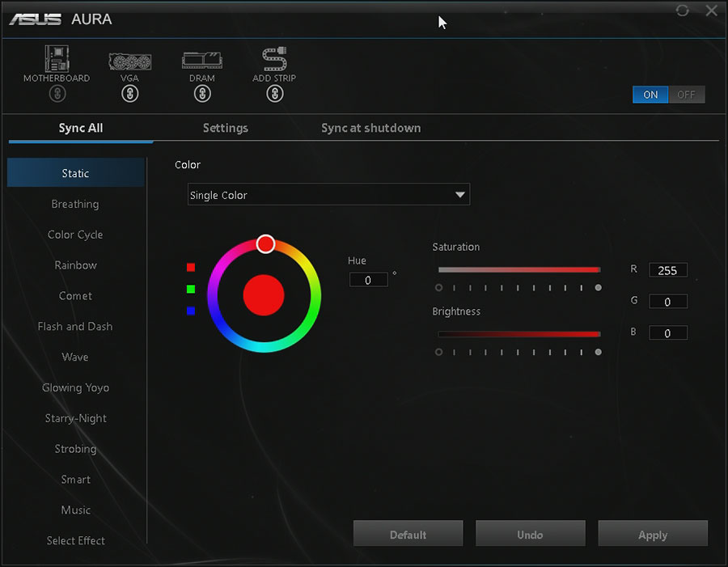Pick the green preset color swatch
Viewport: 728px width, 567px height.
coord(191,289)
